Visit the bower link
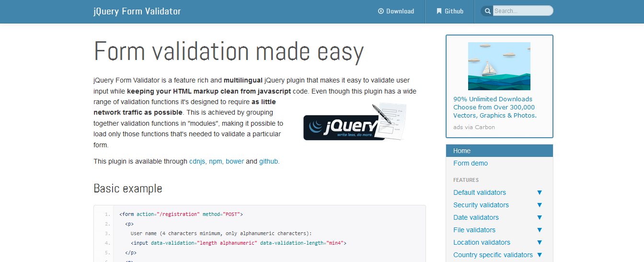The height and width of the screenshot is (262, 644). pos(235,161)
